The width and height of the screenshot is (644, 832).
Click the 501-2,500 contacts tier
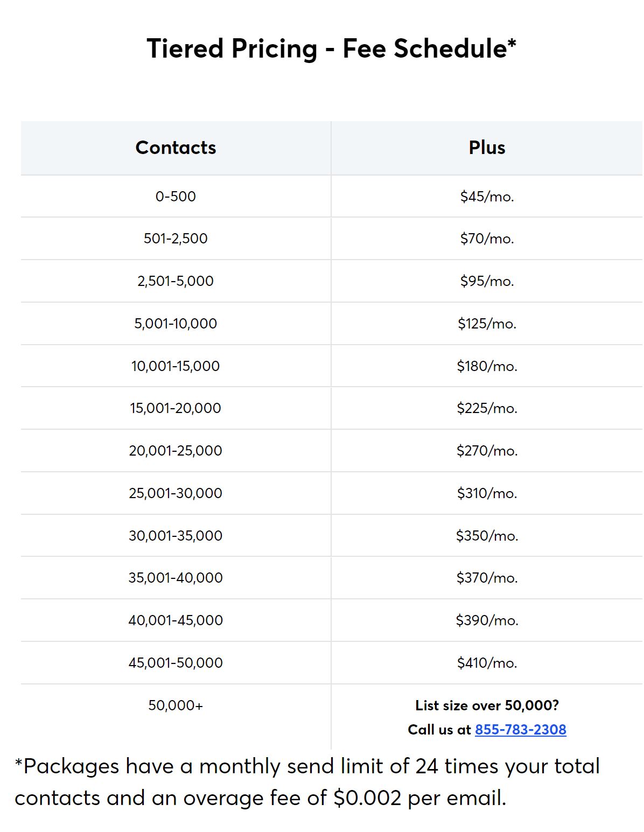click(176, 239)
